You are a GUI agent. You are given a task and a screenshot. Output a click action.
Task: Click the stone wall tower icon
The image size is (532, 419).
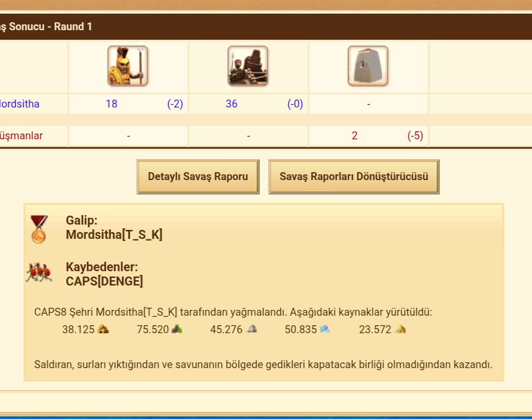click(368, 66)
